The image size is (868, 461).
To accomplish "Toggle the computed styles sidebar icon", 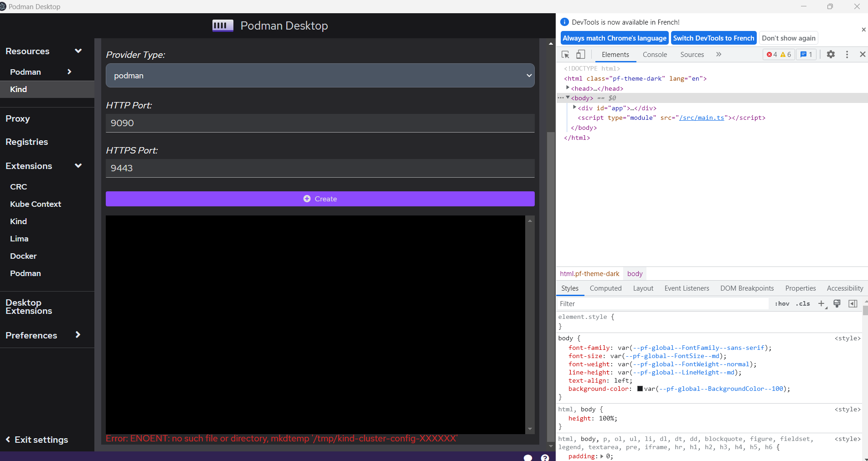I will tap(852, 303).
